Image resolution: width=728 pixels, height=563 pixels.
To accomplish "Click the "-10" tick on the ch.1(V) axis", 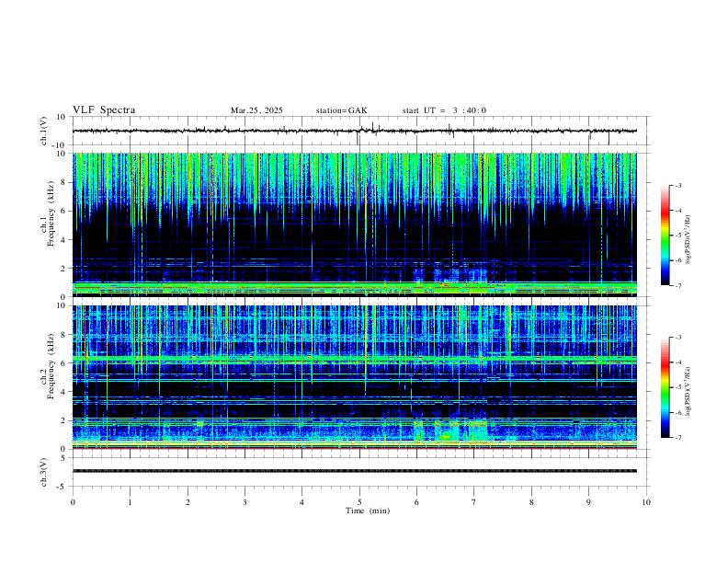I will (x=61, y=145).
